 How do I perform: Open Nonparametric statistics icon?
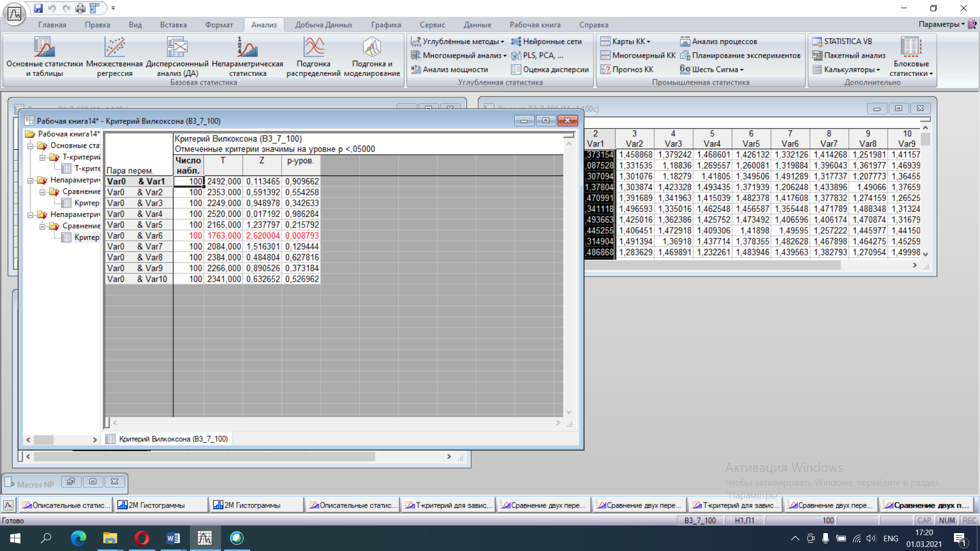pos(248,56)
